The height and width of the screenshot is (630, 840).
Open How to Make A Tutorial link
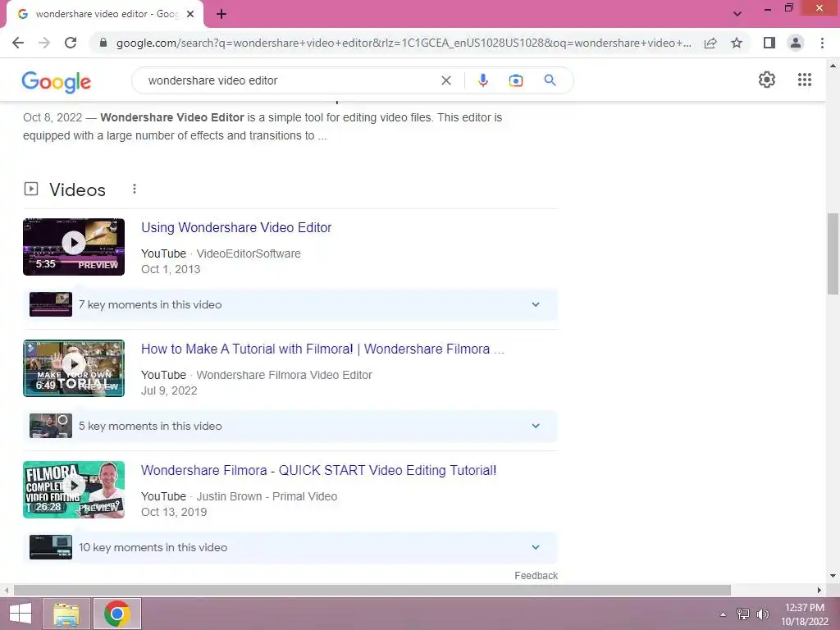click(322, 349)
